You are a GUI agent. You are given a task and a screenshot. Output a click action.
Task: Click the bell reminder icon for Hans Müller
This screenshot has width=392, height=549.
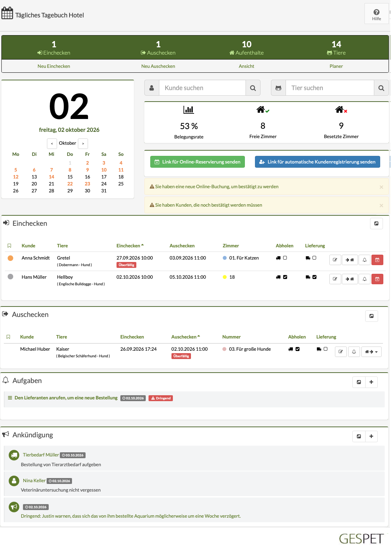coord(365,279)
